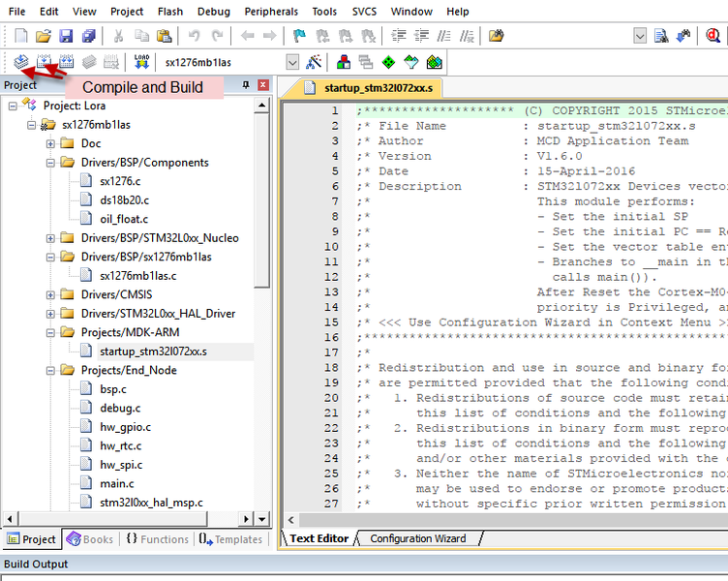Insert a bookmark with the flag icon

(299, 36)
